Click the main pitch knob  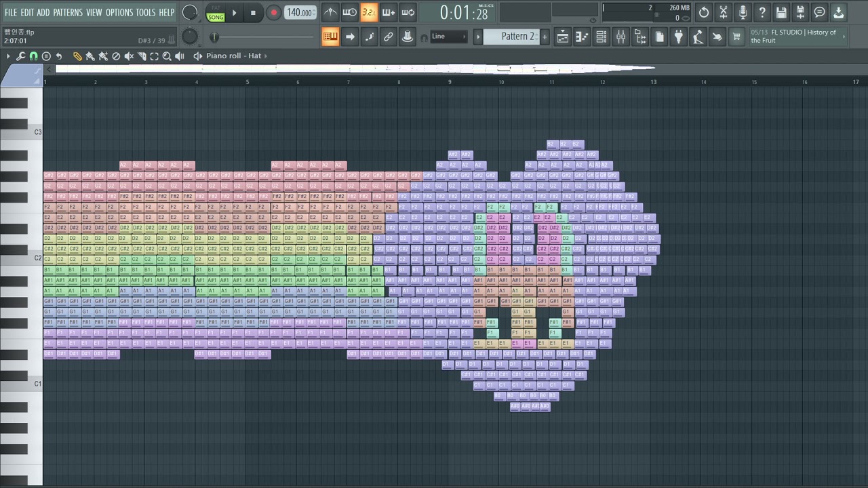tap(191, 37)
